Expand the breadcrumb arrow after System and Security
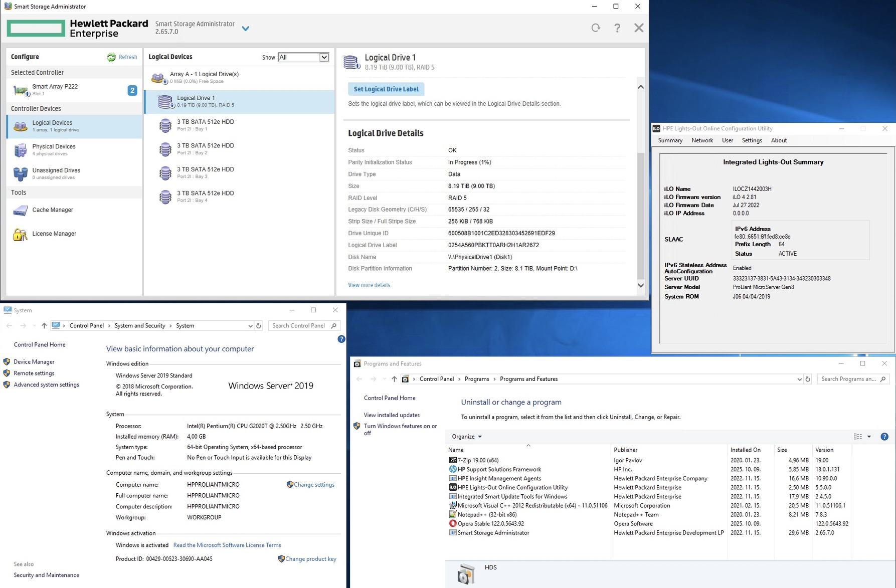 click(170, 326)
